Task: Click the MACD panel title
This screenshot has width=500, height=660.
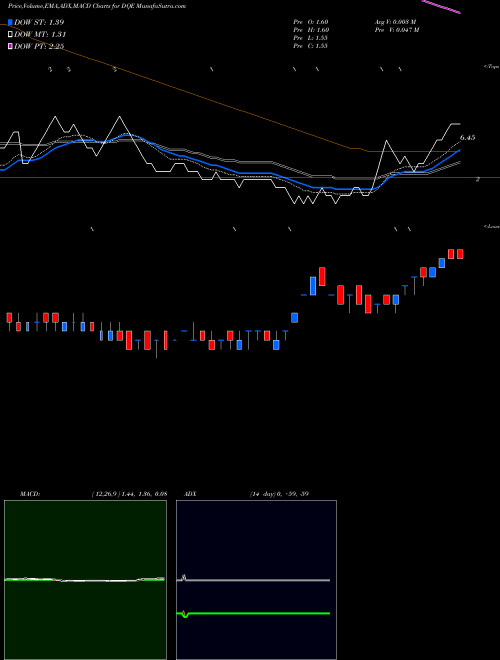Action: [x=29, y=494]
